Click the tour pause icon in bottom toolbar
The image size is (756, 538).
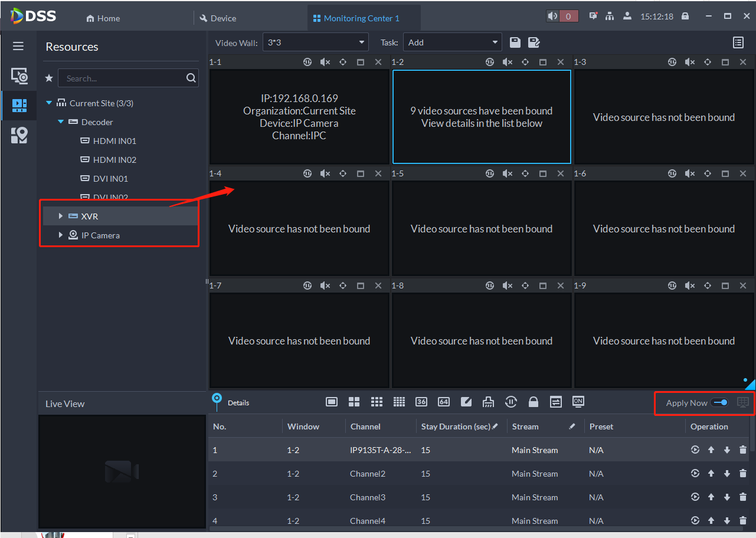(x=511, y=402)
